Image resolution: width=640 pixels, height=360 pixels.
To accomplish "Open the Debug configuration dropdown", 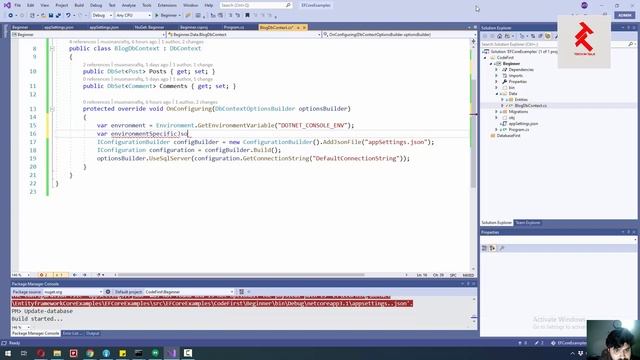I will (x=102, y=16).
